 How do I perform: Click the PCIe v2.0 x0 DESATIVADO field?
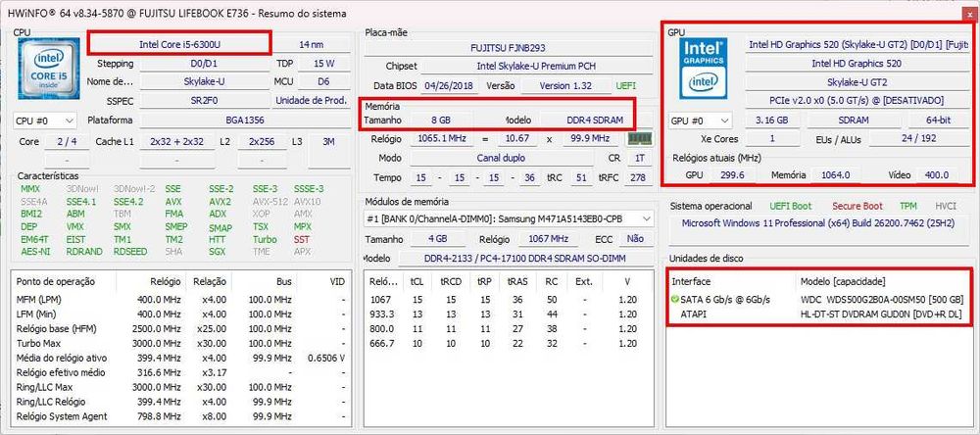point(857,101)
